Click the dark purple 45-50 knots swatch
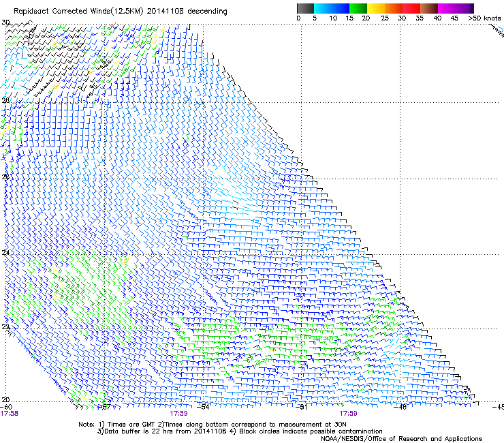504x443 pixels. (x=464, y=8)
